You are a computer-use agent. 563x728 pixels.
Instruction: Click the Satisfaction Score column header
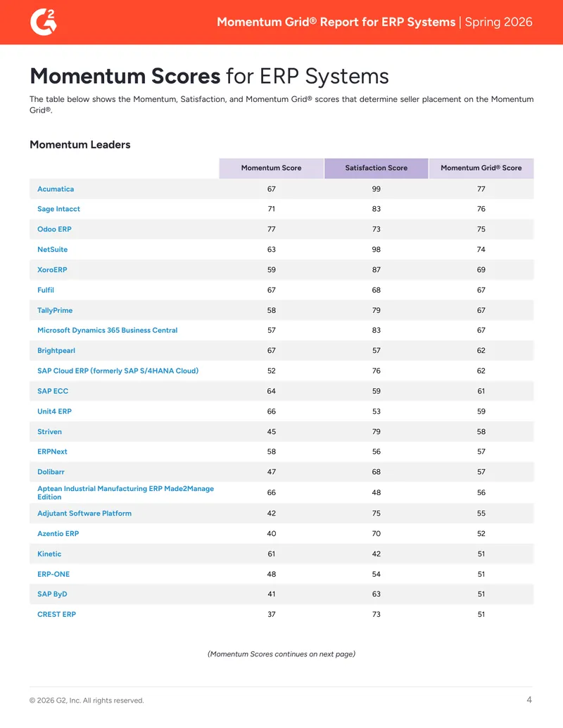click(x=377, y=168)
